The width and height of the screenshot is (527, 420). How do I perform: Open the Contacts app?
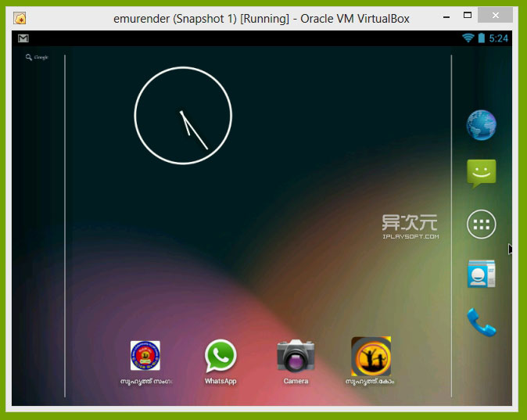point(482,274)
